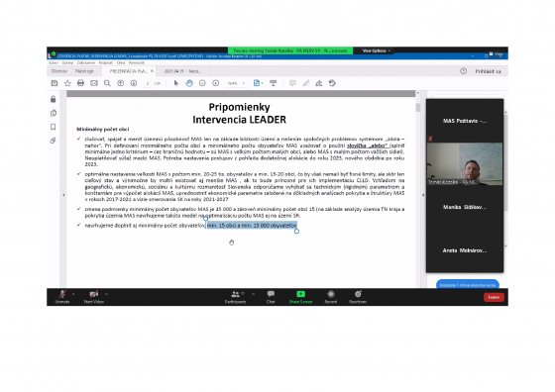The image size is (555, 392).
Task: Open the Súbor menu
Action: coord(54,62)
